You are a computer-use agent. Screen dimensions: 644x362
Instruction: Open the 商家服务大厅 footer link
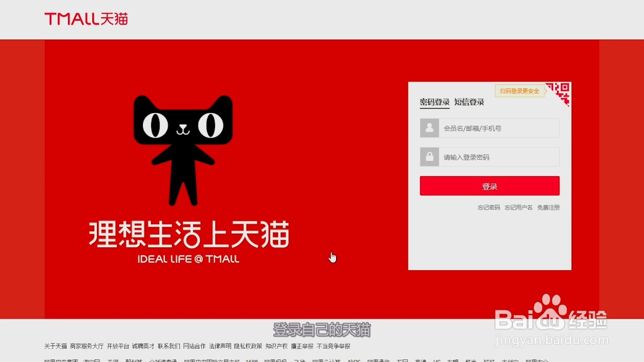[87, 346]
